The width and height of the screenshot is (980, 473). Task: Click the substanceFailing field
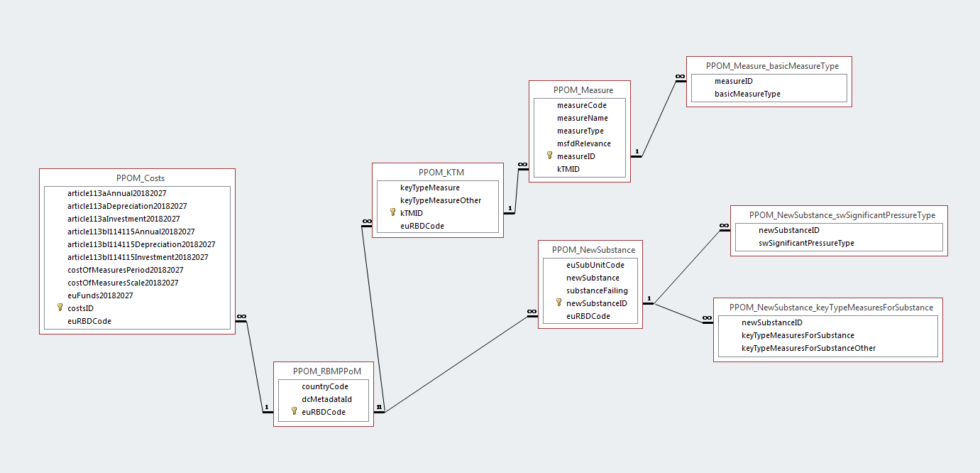click(597, 290)
